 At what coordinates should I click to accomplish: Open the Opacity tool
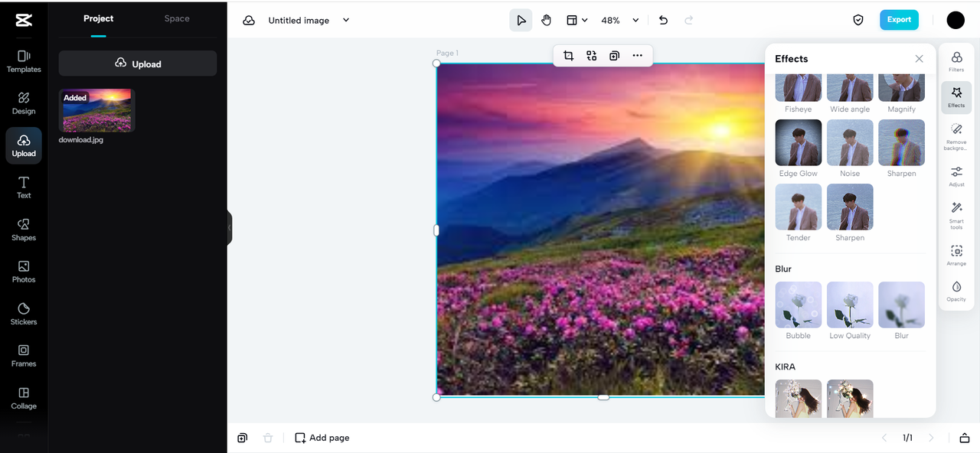[956, 292]
